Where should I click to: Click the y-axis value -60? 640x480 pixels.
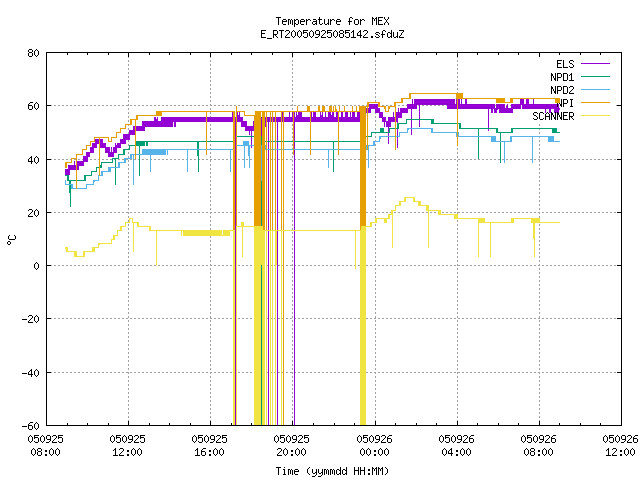31,426
